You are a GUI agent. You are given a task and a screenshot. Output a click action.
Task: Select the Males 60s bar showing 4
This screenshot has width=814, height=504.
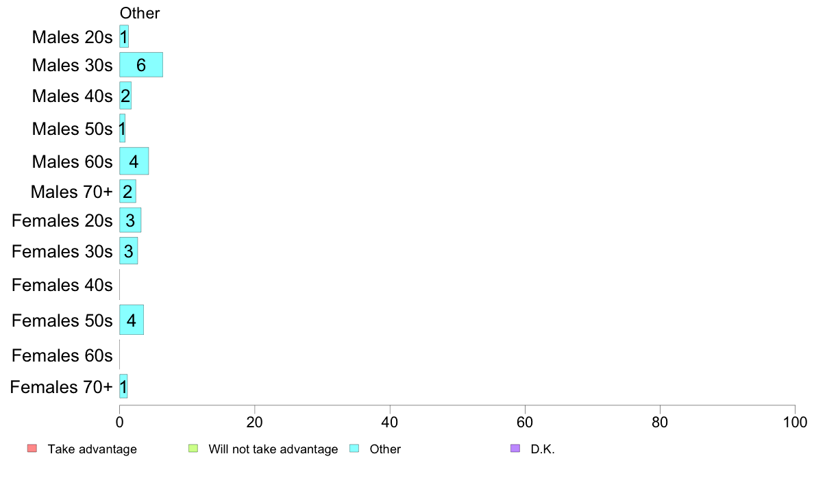coord(134,162)
